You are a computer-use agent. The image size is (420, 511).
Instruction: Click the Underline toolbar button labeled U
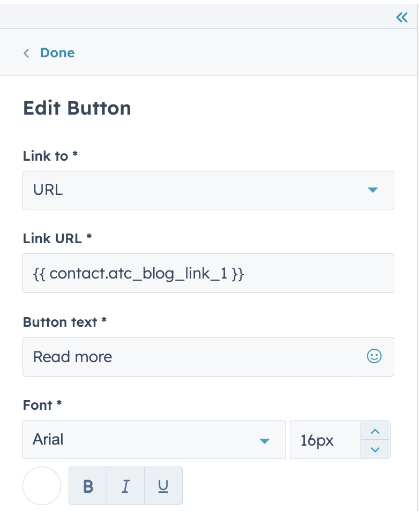[x=162, y=485]
